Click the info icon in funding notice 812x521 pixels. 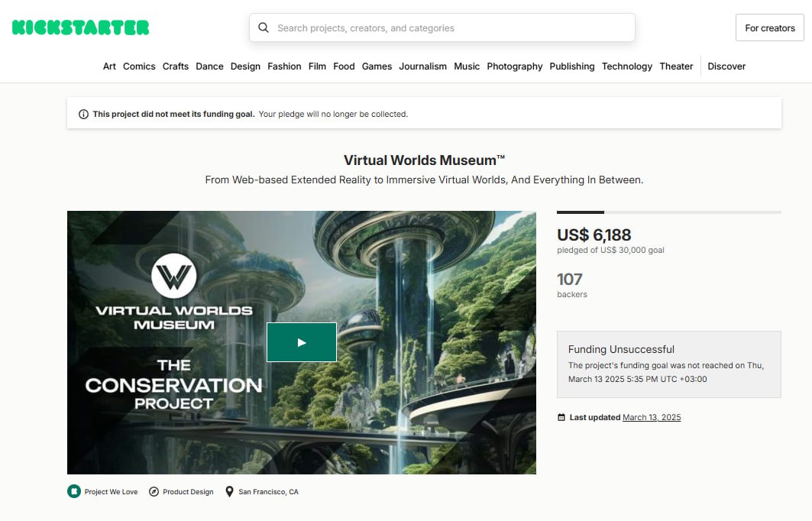(83, 115)
